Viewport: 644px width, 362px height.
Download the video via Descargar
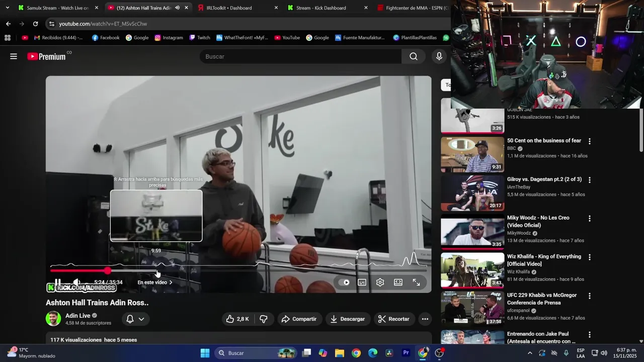[x=348, y=319]
